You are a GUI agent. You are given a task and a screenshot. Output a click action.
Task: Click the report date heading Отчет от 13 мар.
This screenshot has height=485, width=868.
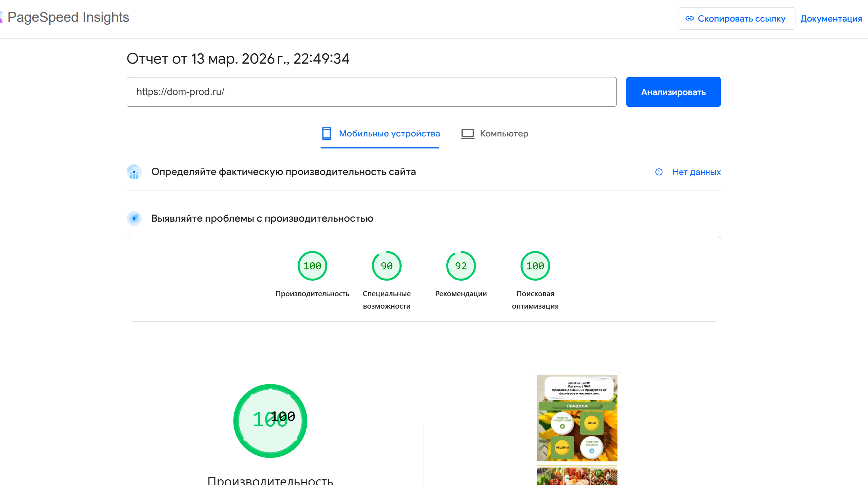(x=238, y=59)
